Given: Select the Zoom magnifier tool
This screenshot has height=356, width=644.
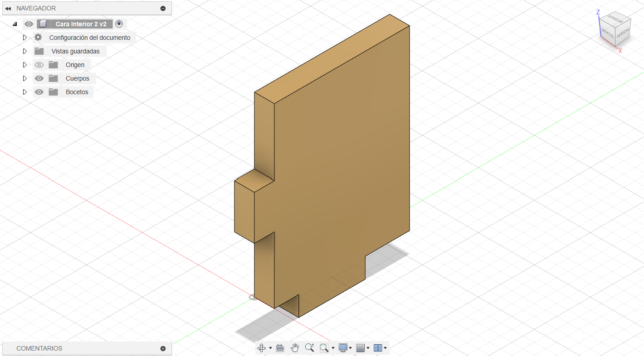Looking at the screenshot, I should pyautogui.click(x=310, y=348).
